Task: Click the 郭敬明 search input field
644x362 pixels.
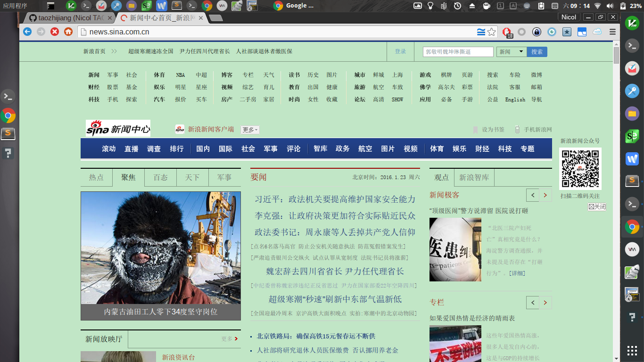Action: tap(458, 52)
